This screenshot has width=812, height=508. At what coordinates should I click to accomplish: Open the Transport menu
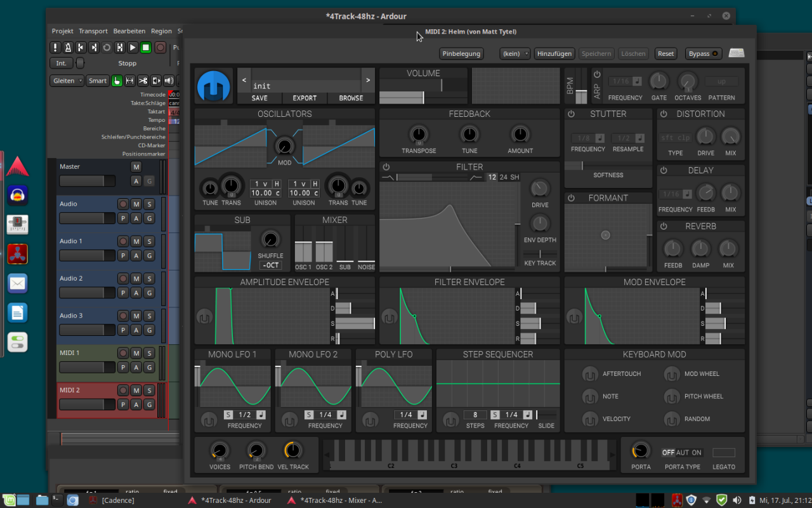[x=93, y=31]
